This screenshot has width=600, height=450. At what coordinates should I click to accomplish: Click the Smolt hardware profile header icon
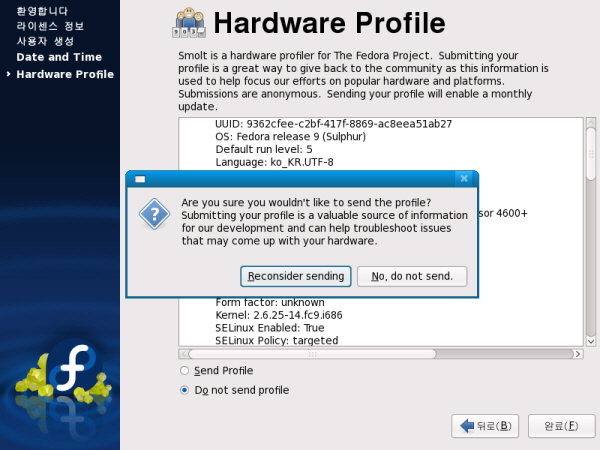point(189,23)
